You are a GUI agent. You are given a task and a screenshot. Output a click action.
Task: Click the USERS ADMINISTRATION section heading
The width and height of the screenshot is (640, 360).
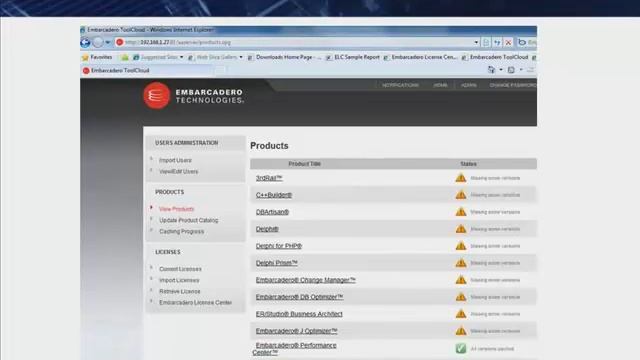tap(187, 143)
